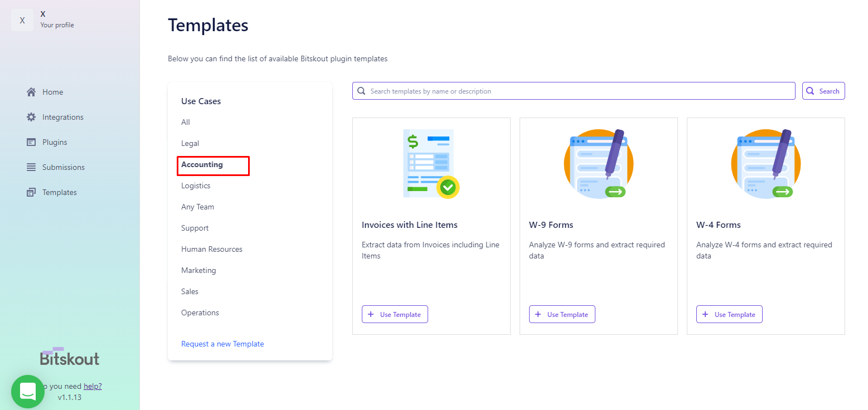The height and width of the screenshot is (410, 868).
Task: Open the Submissions list icon
Action: (31, 167)
